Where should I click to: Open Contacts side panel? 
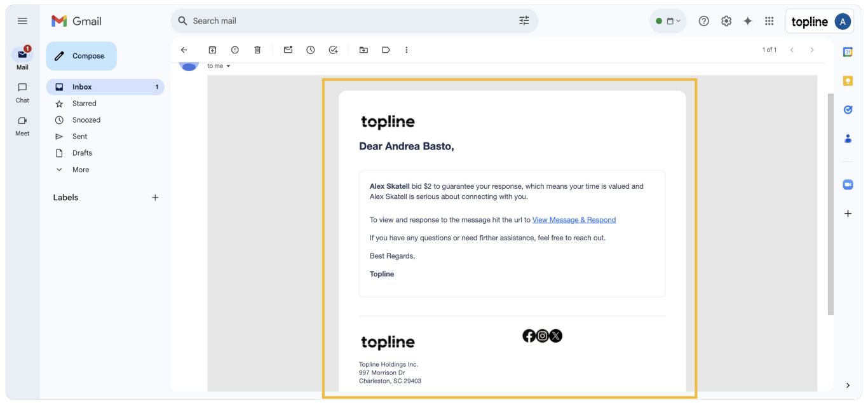coord(848,138)
